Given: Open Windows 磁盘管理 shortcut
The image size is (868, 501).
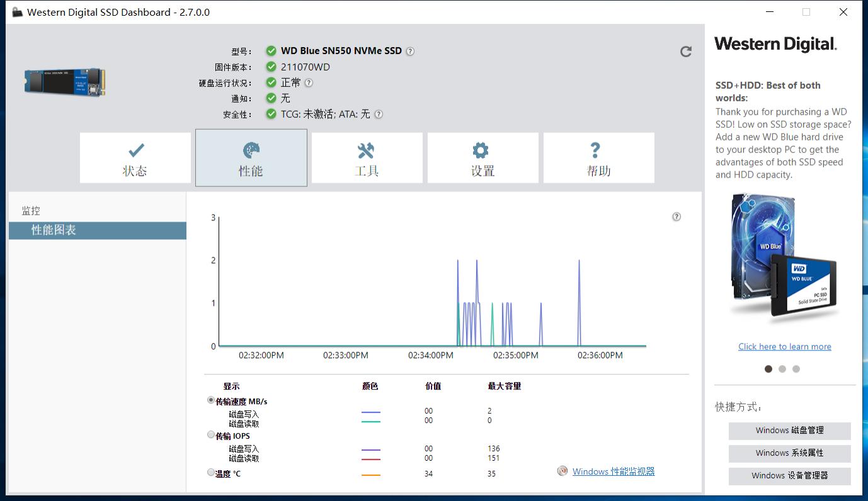Looking at the screenshot, I should click(x=790, y=431).
